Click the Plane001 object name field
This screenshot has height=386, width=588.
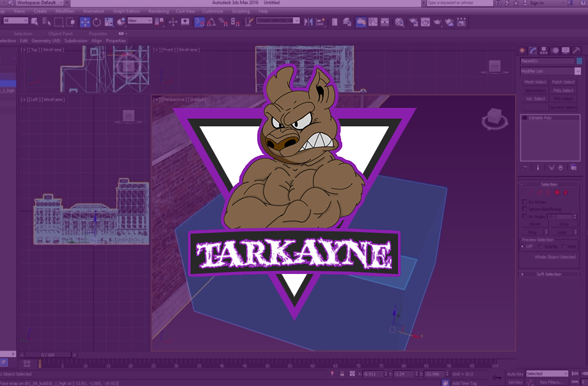click(x=547, y=61)
